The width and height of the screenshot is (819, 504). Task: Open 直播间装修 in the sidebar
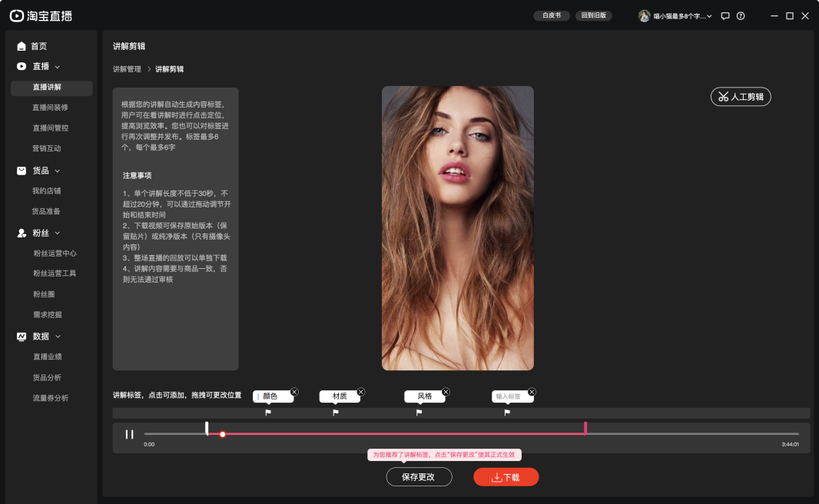click(x=51, y=108)
